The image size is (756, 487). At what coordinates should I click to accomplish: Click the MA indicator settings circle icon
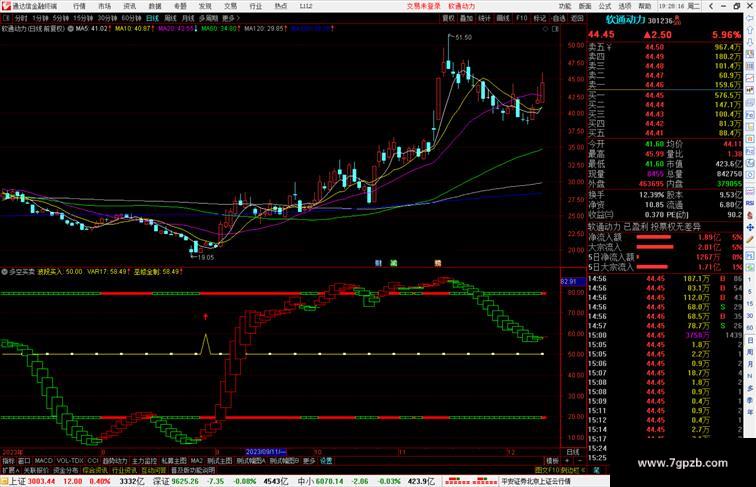[70, 29]
